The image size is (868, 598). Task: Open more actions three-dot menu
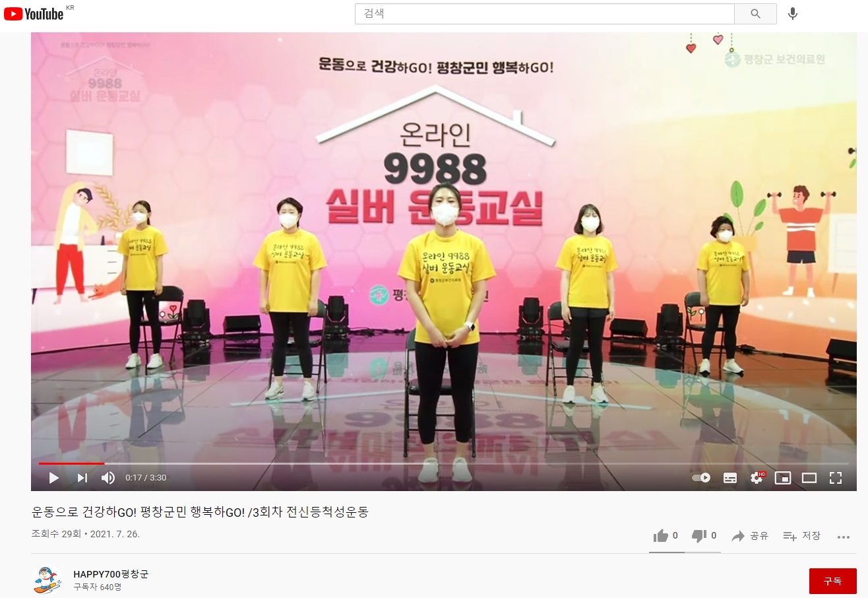844,537
